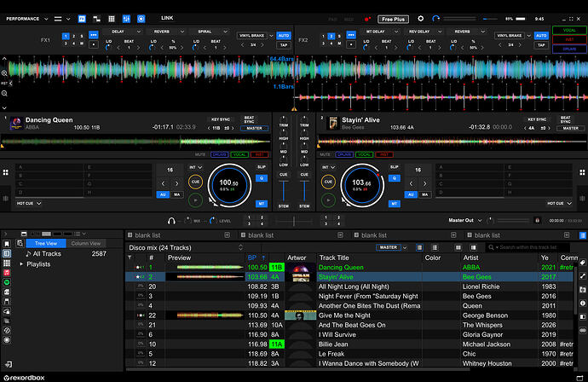Viewport: 588px width, 382px height.
Task: Click the search-in-tree icon beside Tree View
Action: (20, 244)
